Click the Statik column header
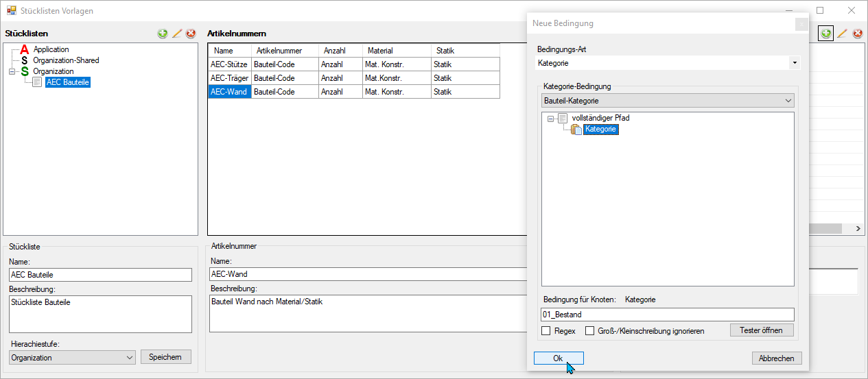The image size is (868, 379). pos(465,51)
